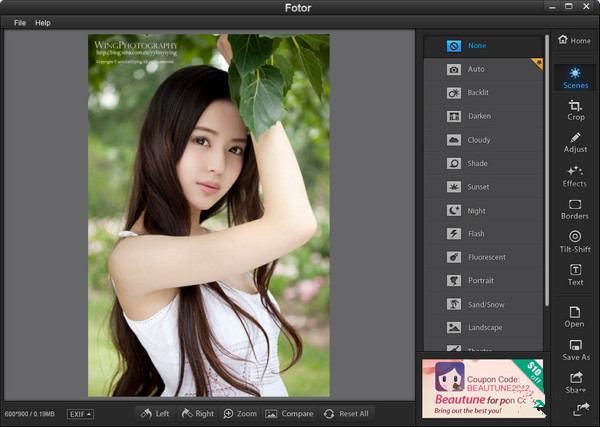Screen dimensions: 600x427
Task: Apply the Sand/Snow scene icon
Action: pyautogui.click(x=454, y=304)
